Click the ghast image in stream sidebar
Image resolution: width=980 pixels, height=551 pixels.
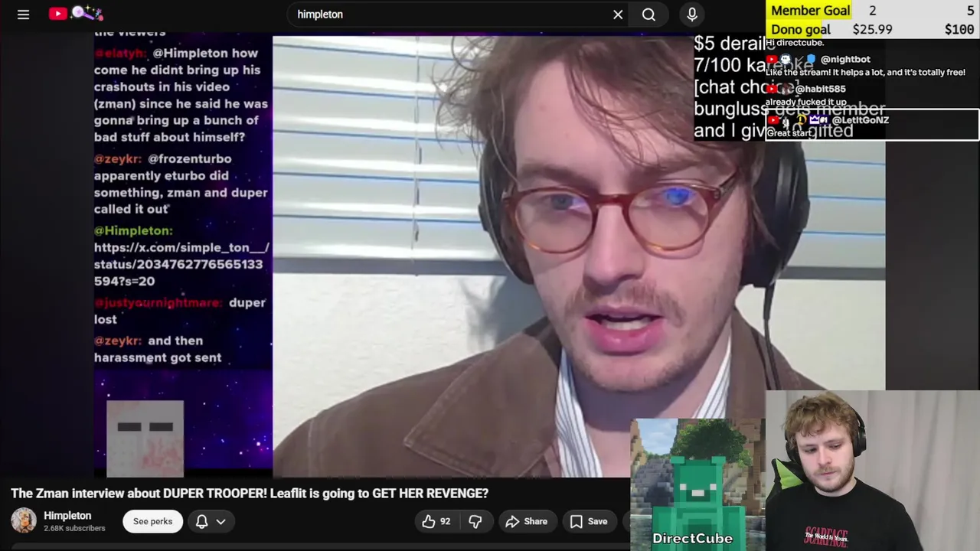tap(145, 439)
